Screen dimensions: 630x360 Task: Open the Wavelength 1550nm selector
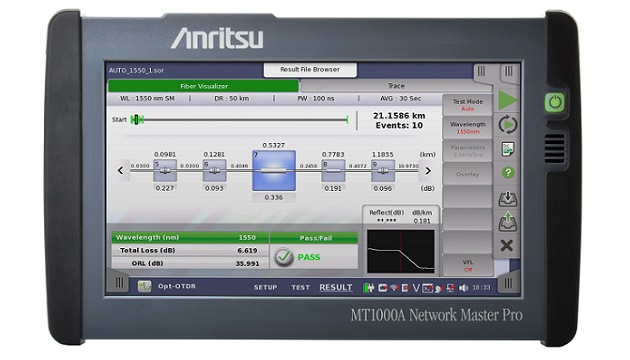(468, 128)
